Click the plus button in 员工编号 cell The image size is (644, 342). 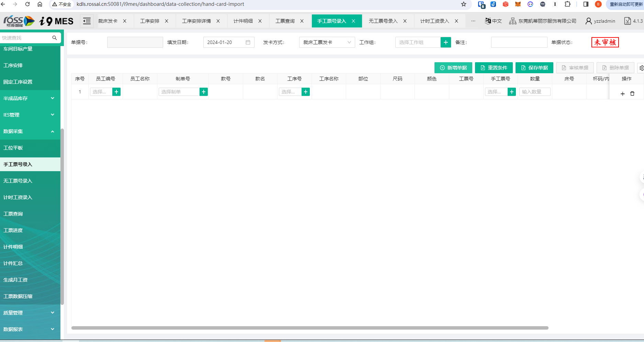(x=116, y=92)
